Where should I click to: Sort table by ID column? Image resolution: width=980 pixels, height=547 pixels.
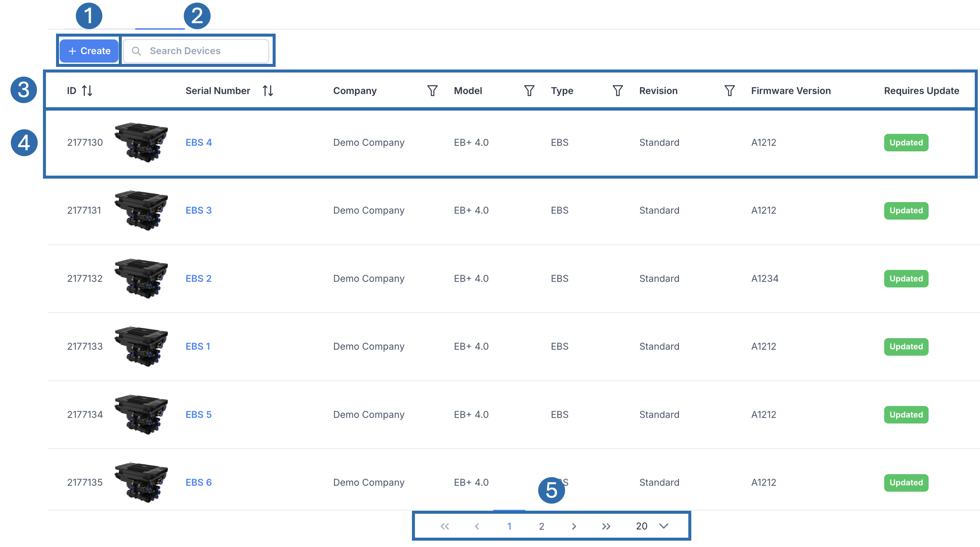(87, 90)
